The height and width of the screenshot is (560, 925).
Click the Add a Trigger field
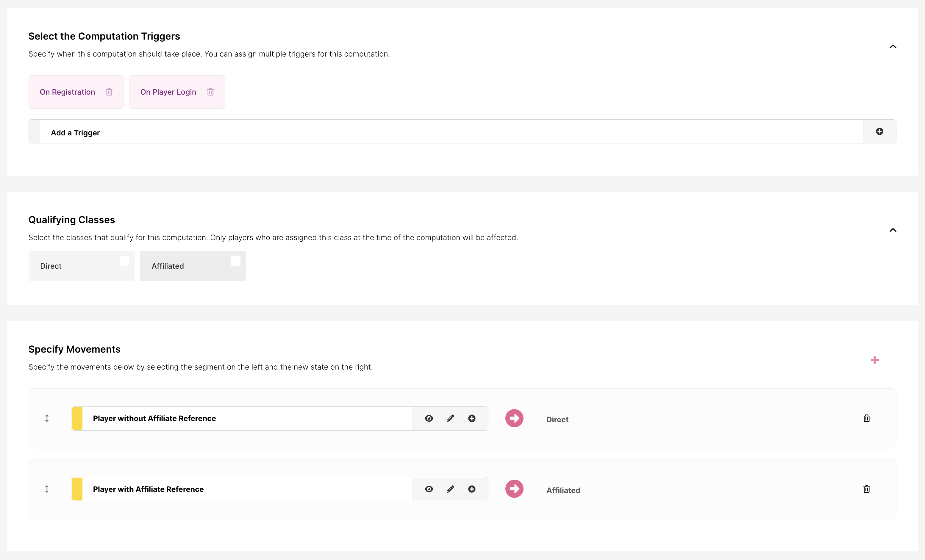[451, 132]
